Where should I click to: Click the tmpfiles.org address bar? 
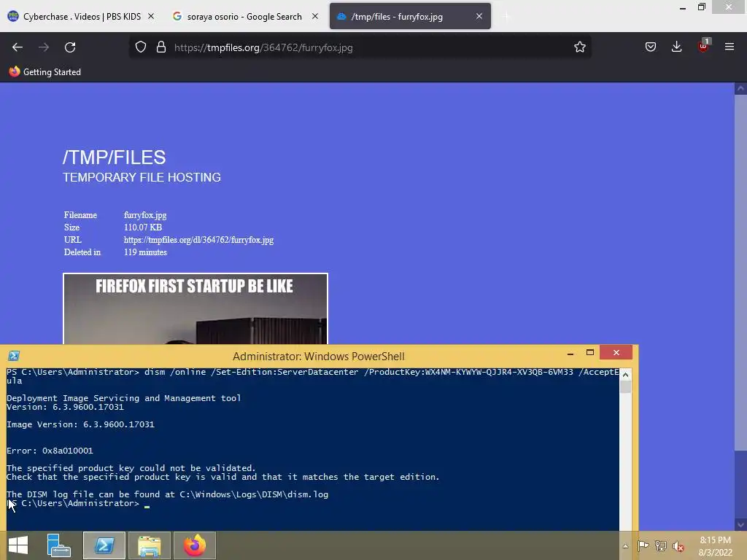[x=360, y=47]
